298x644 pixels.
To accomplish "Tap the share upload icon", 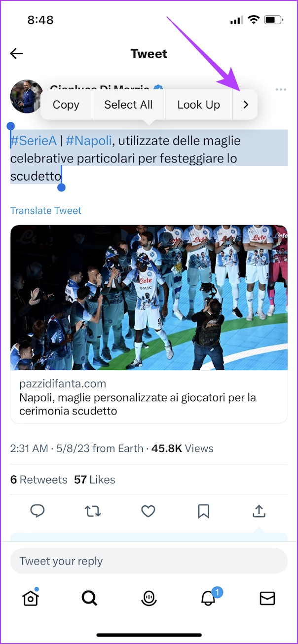I will (259, 511).
